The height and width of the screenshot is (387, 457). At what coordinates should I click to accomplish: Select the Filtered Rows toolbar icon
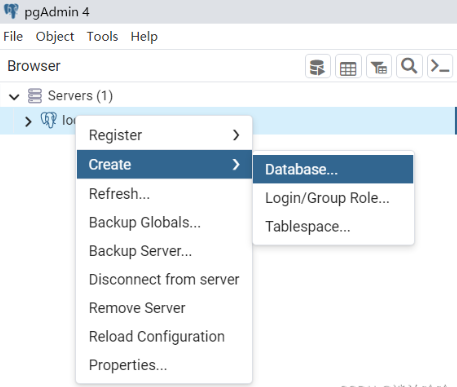click(379, 66)
